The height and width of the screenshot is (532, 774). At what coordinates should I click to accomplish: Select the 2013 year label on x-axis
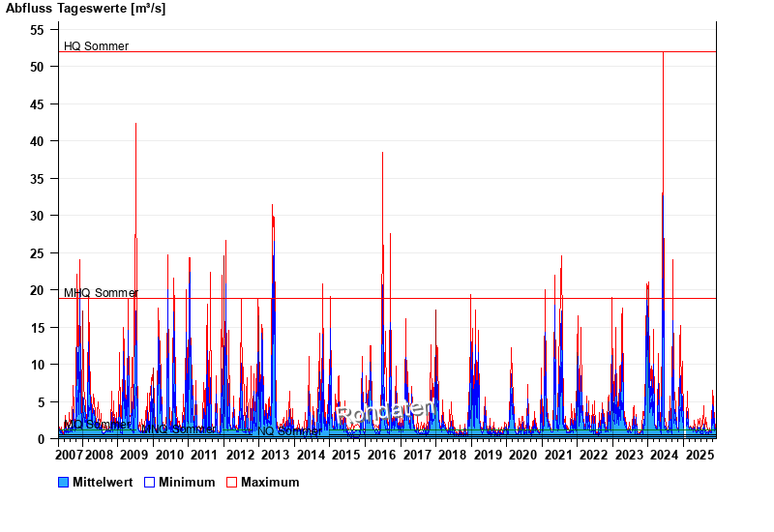275,455
